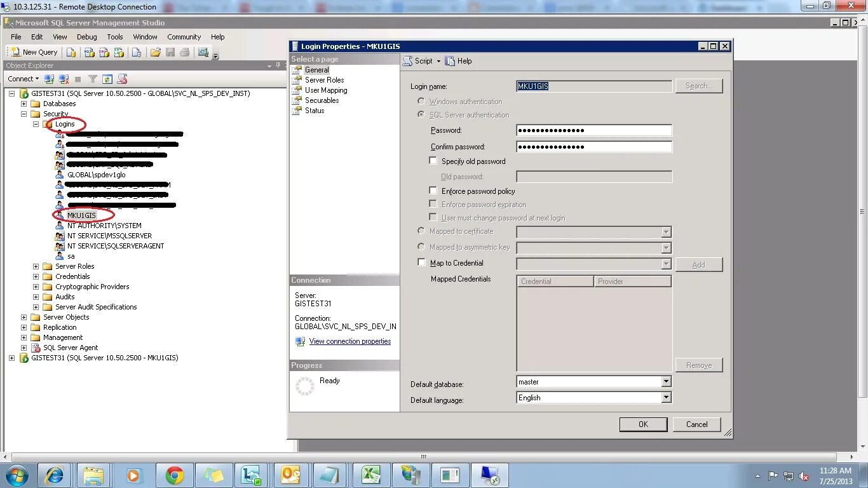This screenshot has height=488, width=868.
Task: Click View connection properties link
Action: click(x=350, y=341)
